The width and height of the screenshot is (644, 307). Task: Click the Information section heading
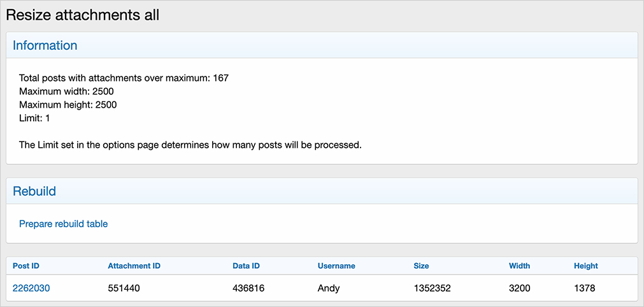[45, 45]
